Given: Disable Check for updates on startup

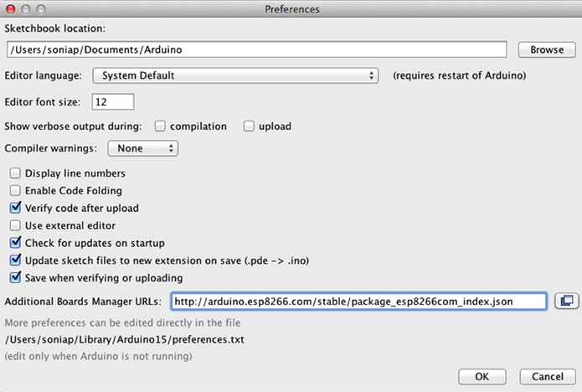Looking at the screenshot, I should (15, 243).
